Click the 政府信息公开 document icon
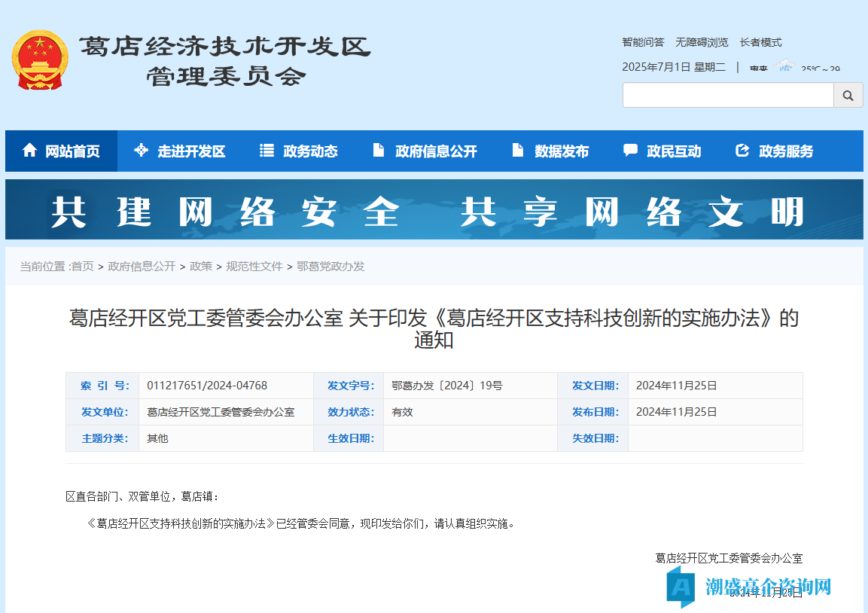Image resolution: width=868 pixels, height=613 pixels. [379, 151]
